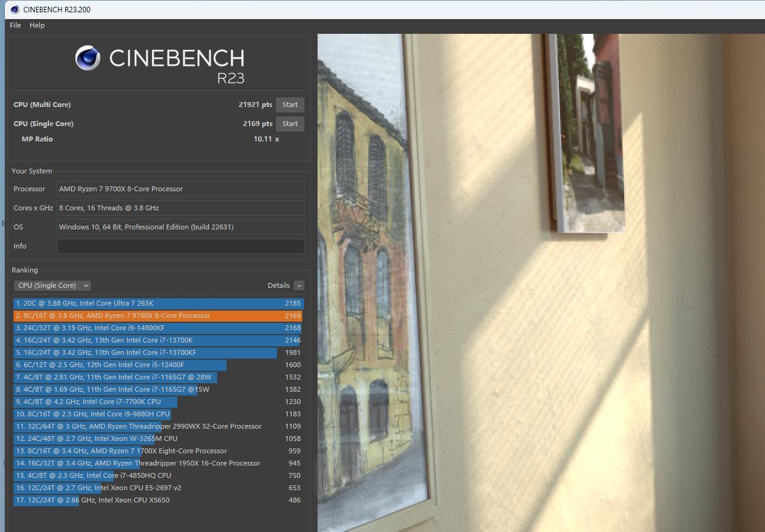Click the MP Ratio value 10.11 x

pos(266,139)
